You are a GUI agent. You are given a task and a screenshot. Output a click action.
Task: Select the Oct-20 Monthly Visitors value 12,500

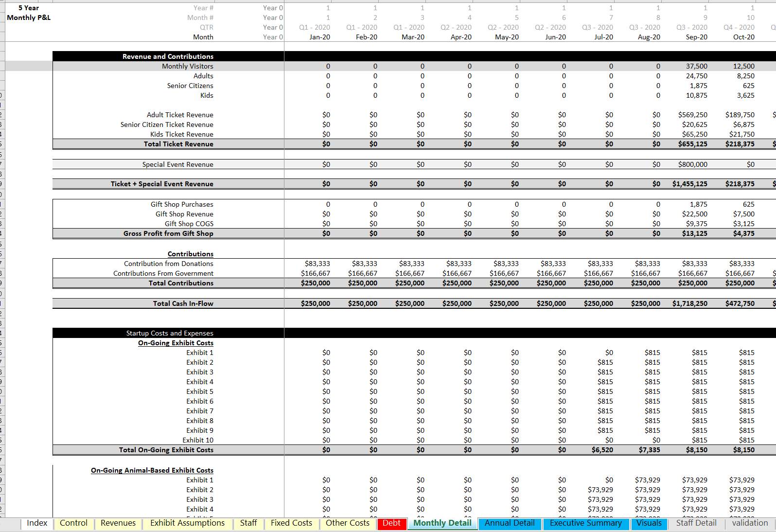tap(744, 66)
